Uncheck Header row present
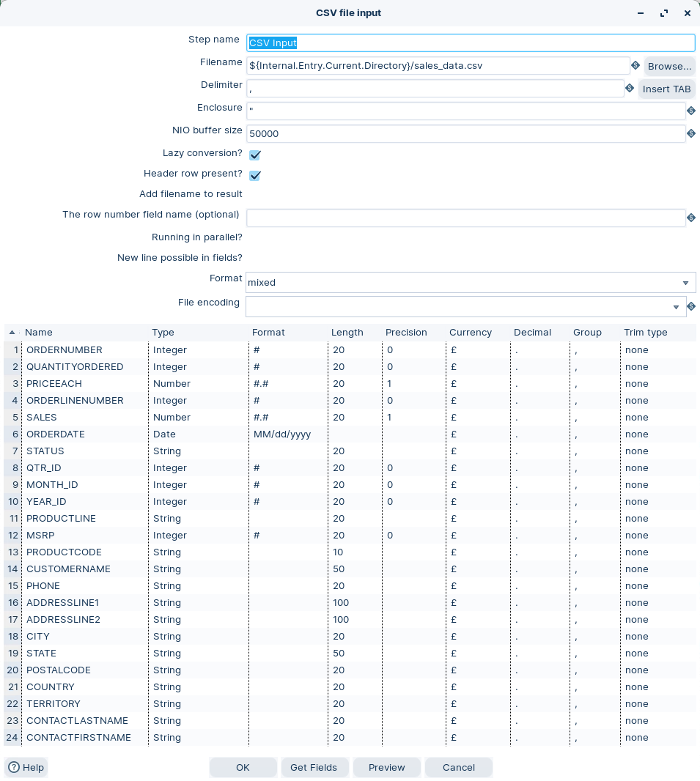The width and height of the screenshot is (700, 781). pos(255,176)
